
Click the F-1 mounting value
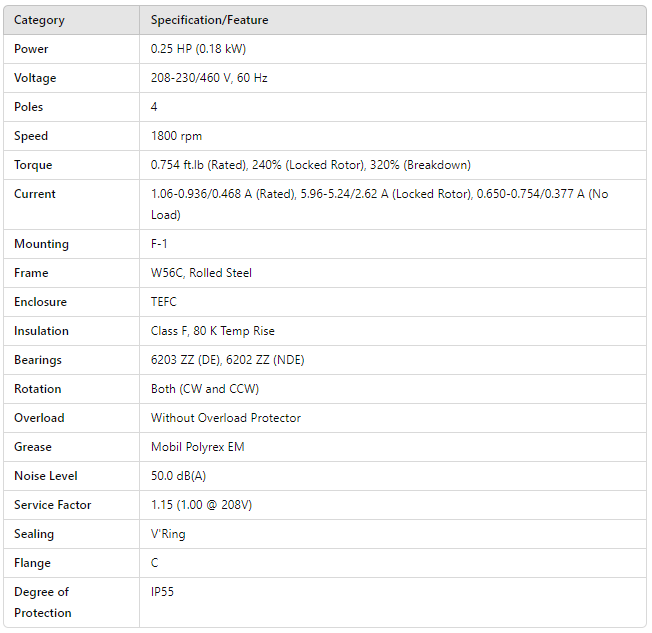(161, 244)
